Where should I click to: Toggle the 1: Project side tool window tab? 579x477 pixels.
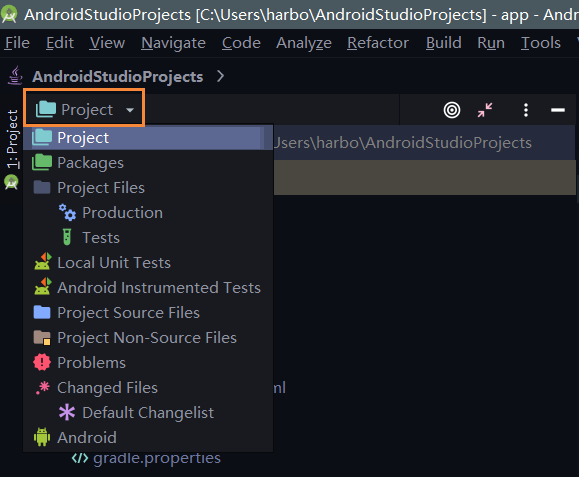[12, 139]
